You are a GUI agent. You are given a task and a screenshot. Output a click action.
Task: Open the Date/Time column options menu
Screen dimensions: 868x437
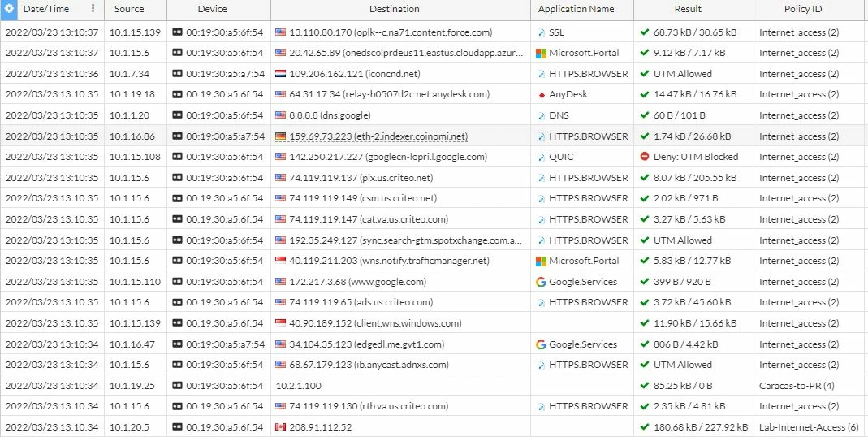93,9
